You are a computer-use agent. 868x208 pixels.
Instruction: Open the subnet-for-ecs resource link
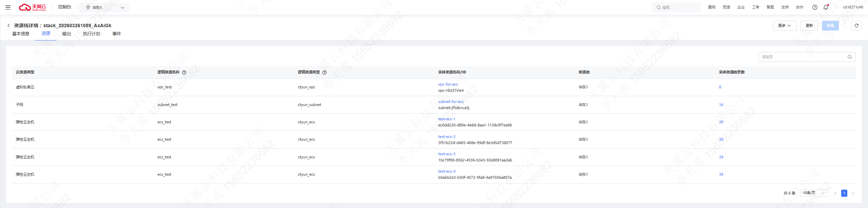pyautogui.click(x=451, y=102)
